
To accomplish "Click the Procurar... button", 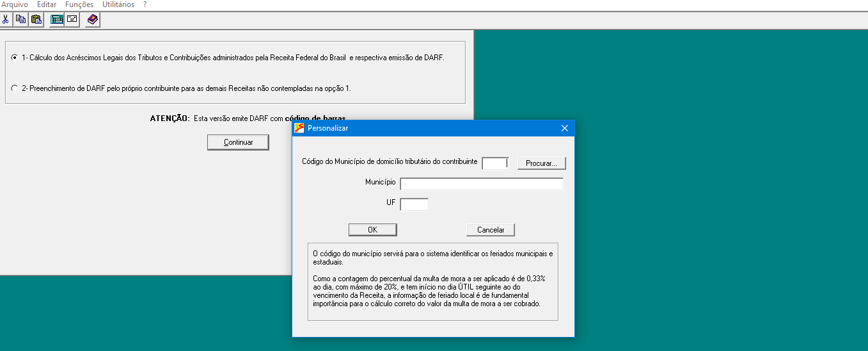I will point(541,163).
